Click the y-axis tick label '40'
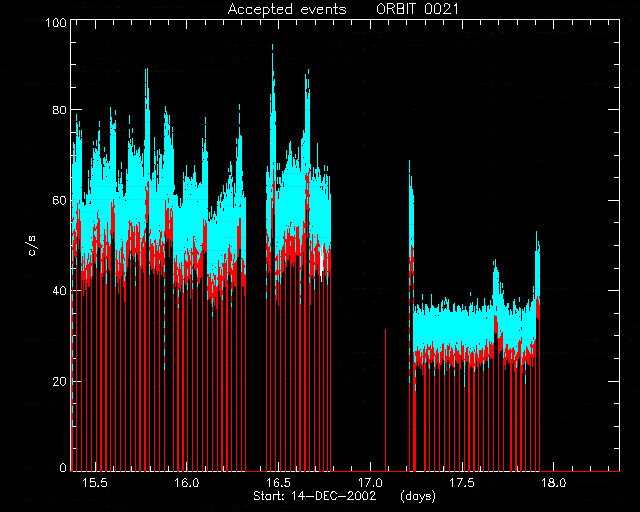640x512 pixels. click(x=59, y=291)
